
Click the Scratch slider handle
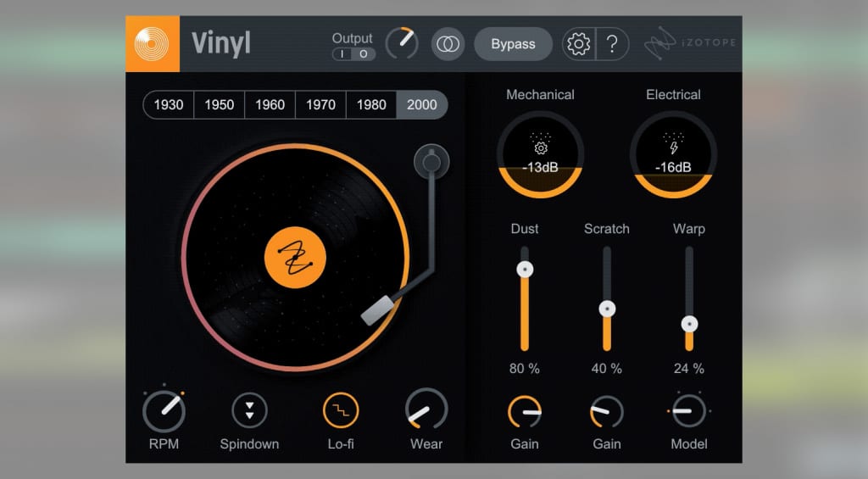(x=607, y=309)
